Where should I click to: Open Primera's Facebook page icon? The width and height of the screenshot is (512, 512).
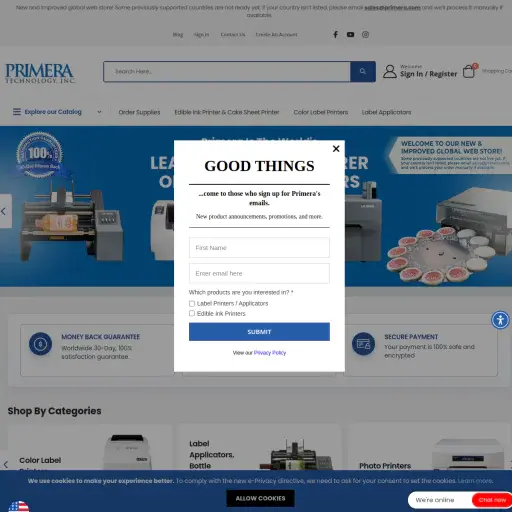tap(336, 34)
